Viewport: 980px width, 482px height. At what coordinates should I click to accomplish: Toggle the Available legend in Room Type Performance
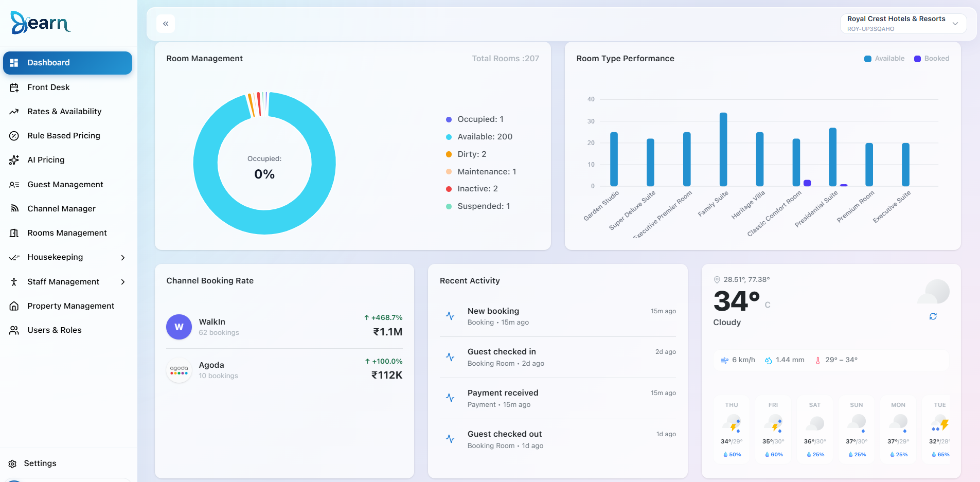[x=884, y=59]
